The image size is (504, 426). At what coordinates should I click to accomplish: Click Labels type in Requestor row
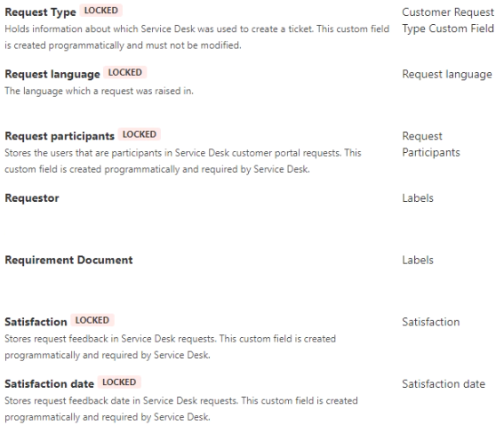[x=418, y=198]
